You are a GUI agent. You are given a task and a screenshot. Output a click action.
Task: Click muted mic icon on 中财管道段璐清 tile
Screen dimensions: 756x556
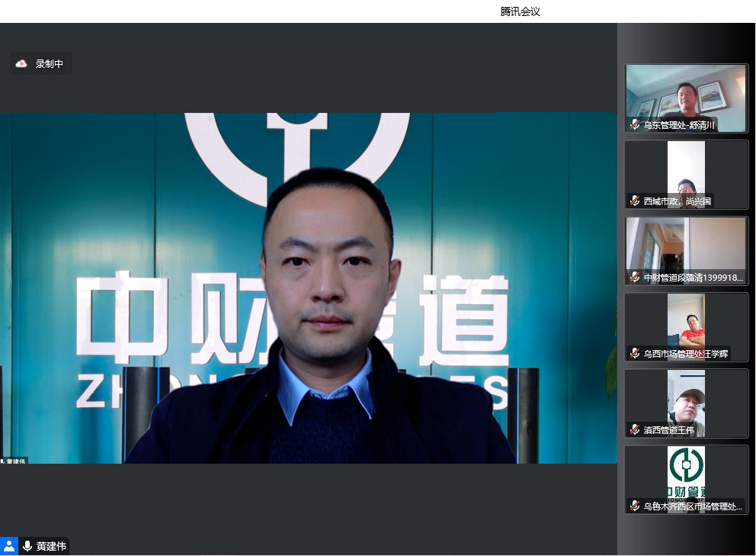pos(634,277)
